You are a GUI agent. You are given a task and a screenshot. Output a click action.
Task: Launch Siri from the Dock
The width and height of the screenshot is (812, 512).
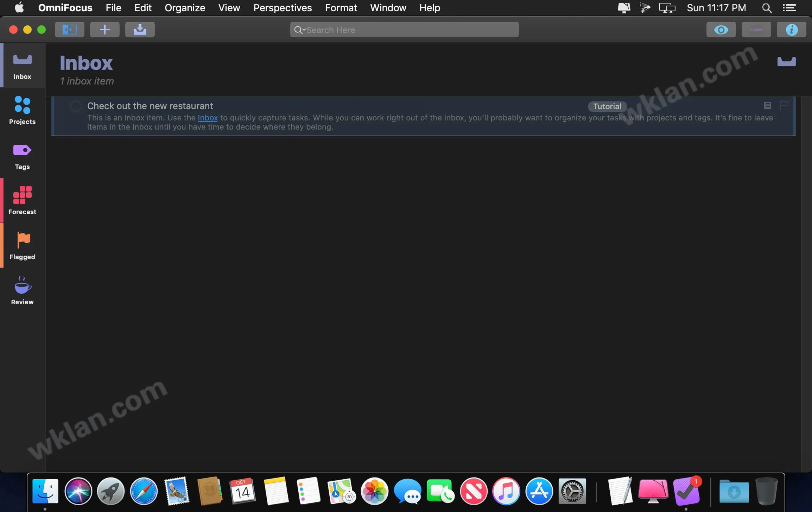point(78,491)
